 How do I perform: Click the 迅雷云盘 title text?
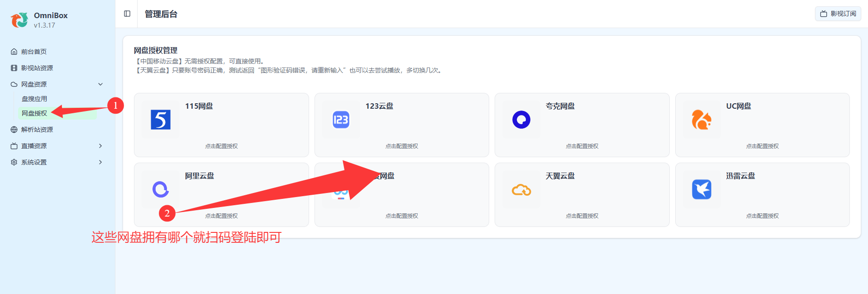coord(741,176)
